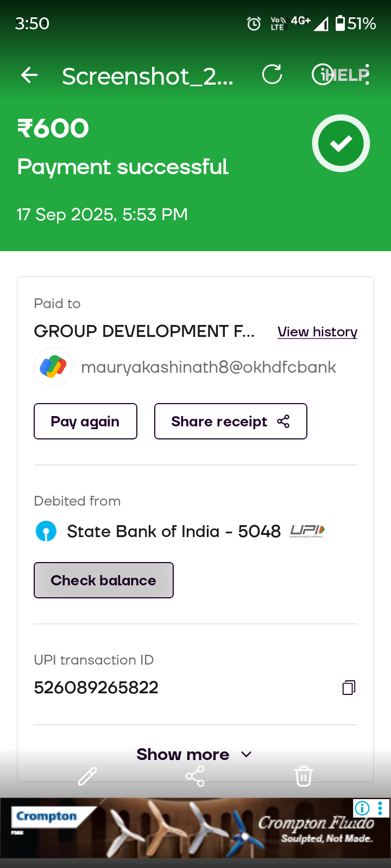Tap the pencil edit icon
391x868 pixels.
pyautogui.click(x=87, y=776)
